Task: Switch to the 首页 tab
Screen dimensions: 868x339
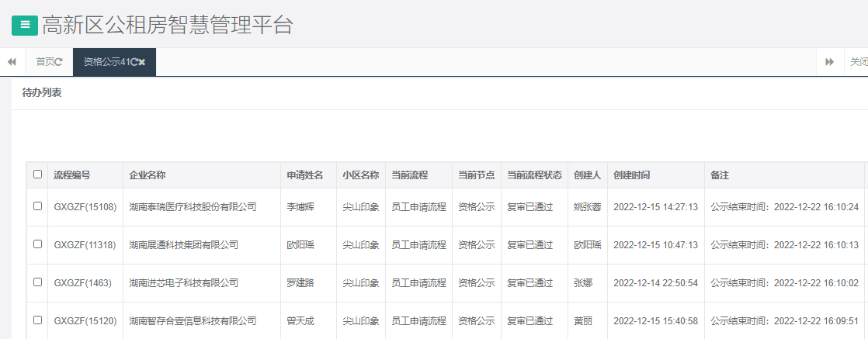Action: pos(45,62)
